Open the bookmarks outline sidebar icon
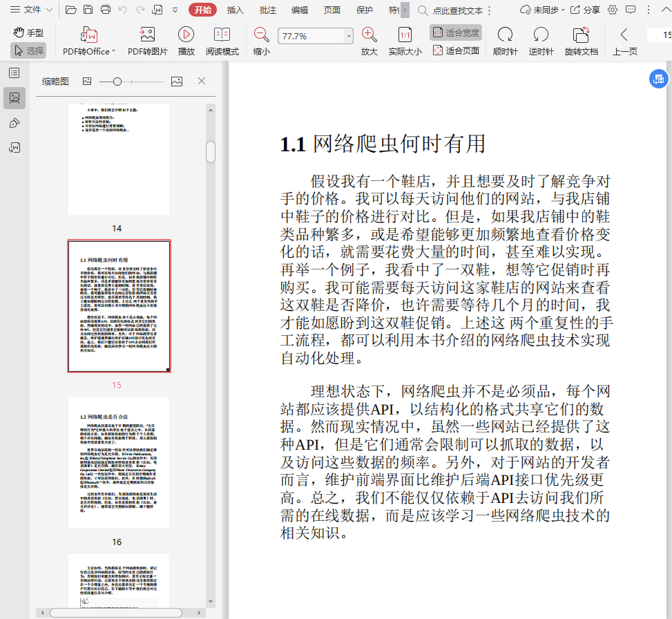Viewport: 672px width, 619px height. (14, 73)
